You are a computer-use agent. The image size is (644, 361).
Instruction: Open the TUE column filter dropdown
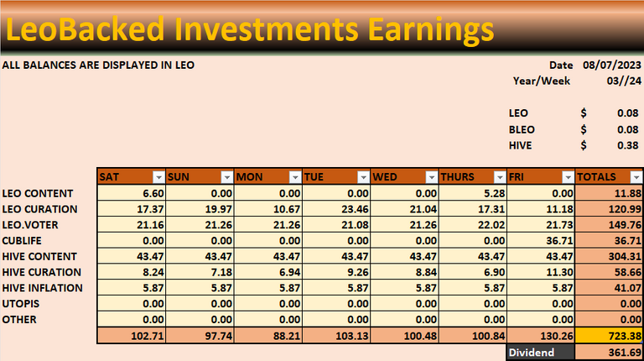point(363,177)
